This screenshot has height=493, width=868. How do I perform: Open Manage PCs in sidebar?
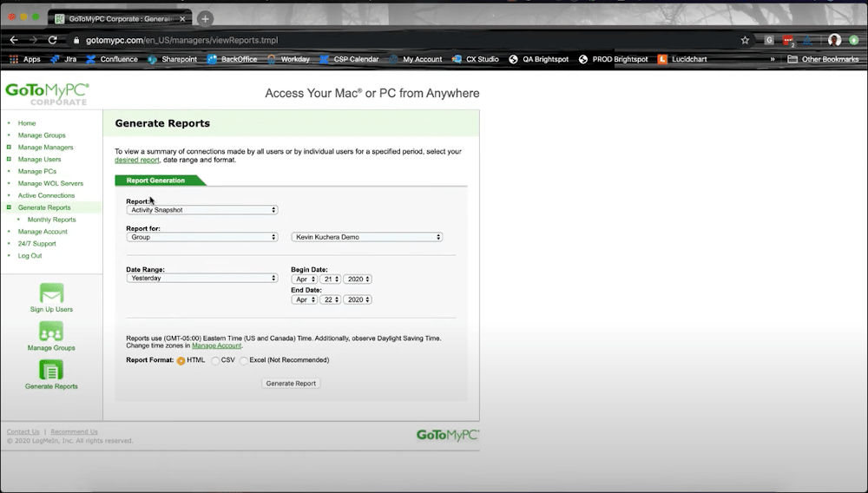(x=37, y=172)
